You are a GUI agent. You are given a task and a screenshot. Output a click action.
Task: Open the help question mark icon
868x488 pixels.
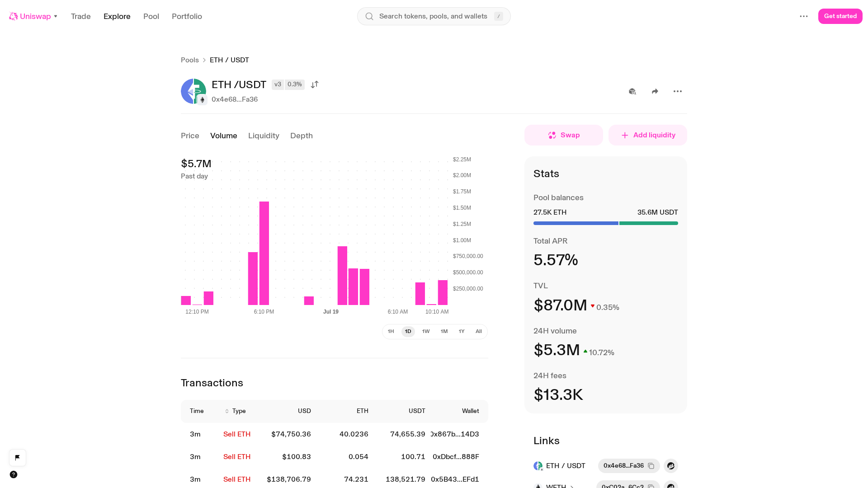[14, 474]
